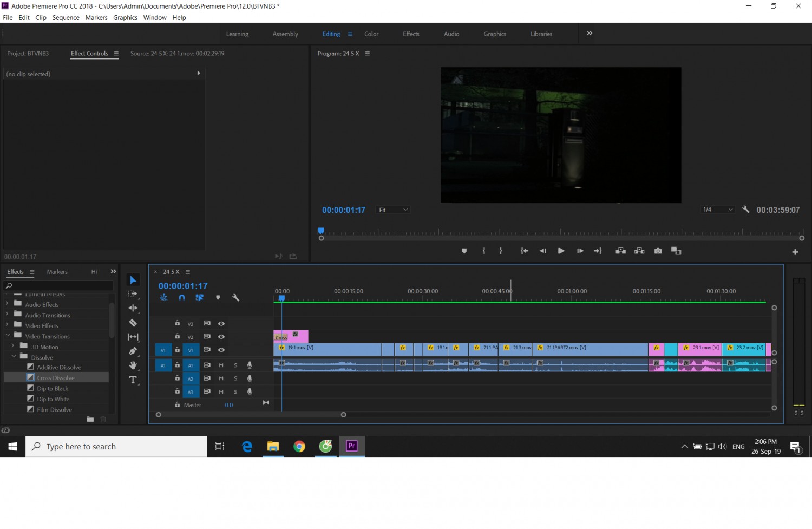Select the Hand tool
The height and width of the screenshot is (529, 812).
133,365
